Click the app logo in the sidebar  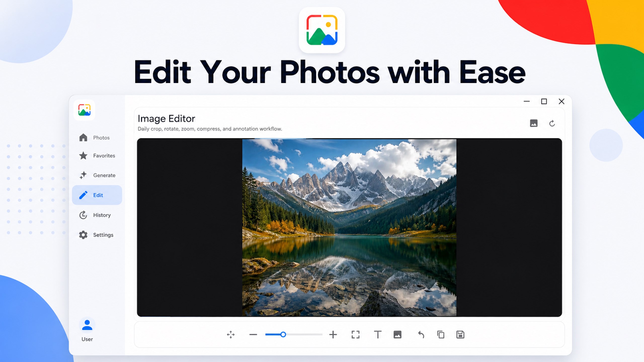[x=84, y=110]
